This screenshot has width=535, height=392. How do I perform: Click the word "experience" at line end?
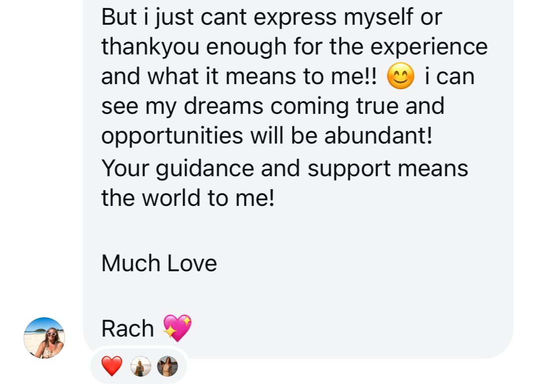pos(429,47)
